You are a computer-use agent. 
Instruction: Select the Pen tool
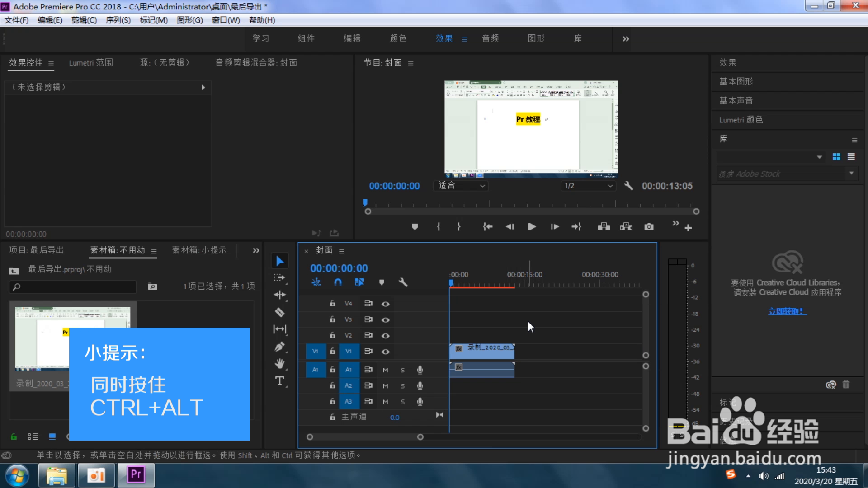(x=280, y=347)
